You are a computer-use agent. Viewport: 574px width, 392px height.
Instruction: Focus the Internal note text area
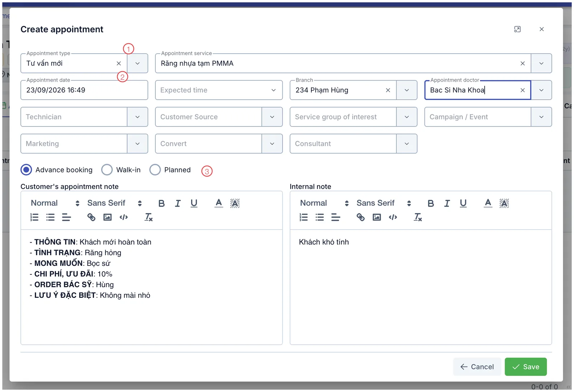click(421, 287)
